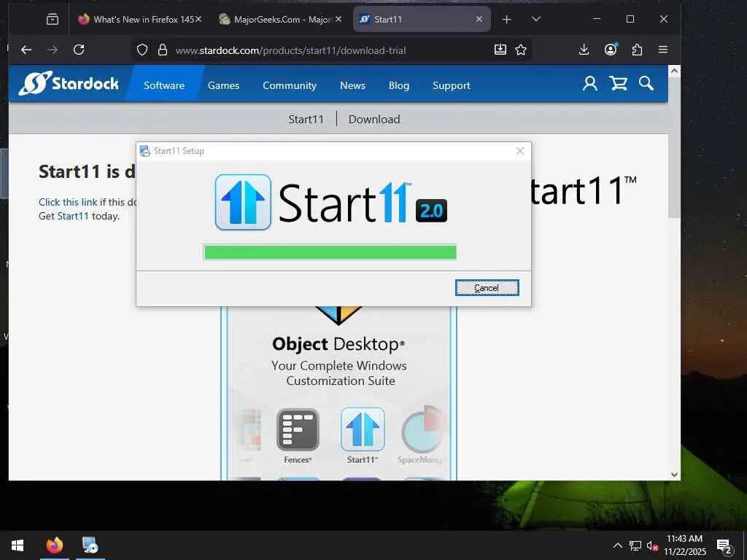Click the site security padlock icon

[163, 50]
